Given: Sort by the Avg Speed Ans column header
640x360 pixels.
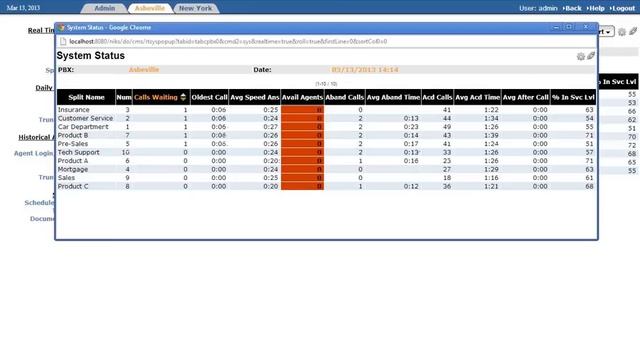Looking at the screenshot, I should click(255, 97).
